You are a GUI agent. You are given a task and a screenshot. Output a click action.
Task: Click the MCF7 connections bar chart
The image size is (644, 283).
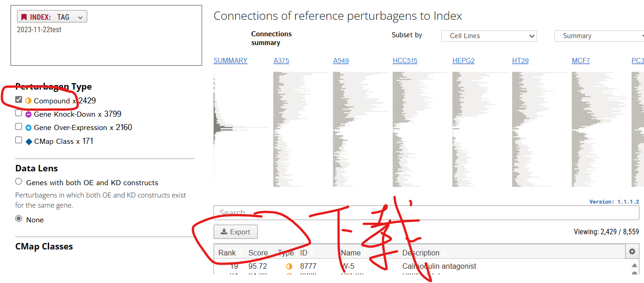click(x=599, y=130)
